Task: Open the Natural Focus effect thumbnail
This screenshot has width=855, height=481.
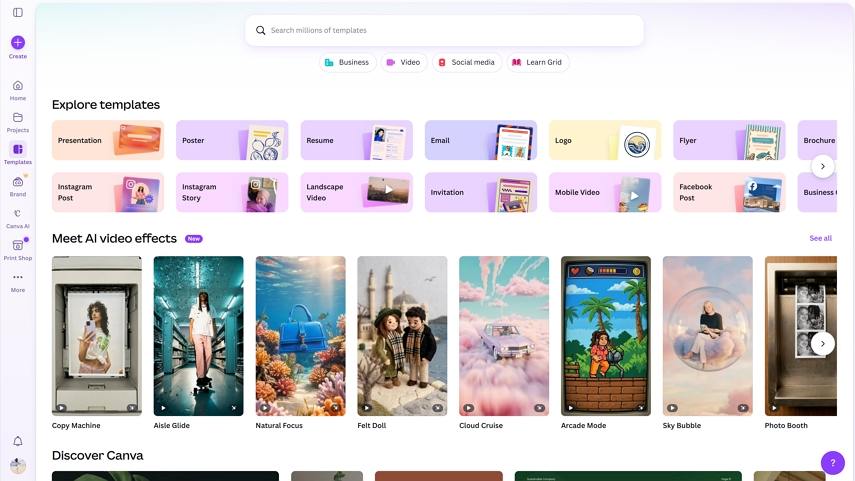Action: [300, 336]
